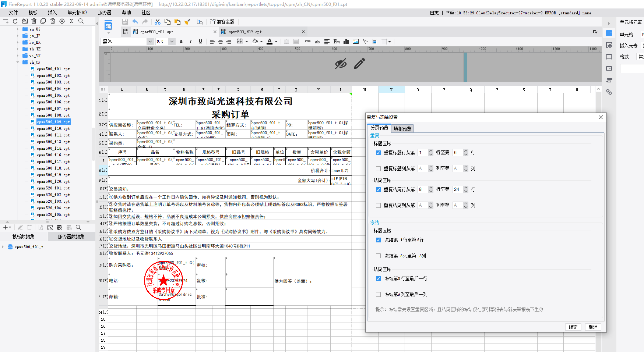Enable 冻结第A列至最后一列 checkbox
The image size is (644, 352).
(x=378, y=294)
